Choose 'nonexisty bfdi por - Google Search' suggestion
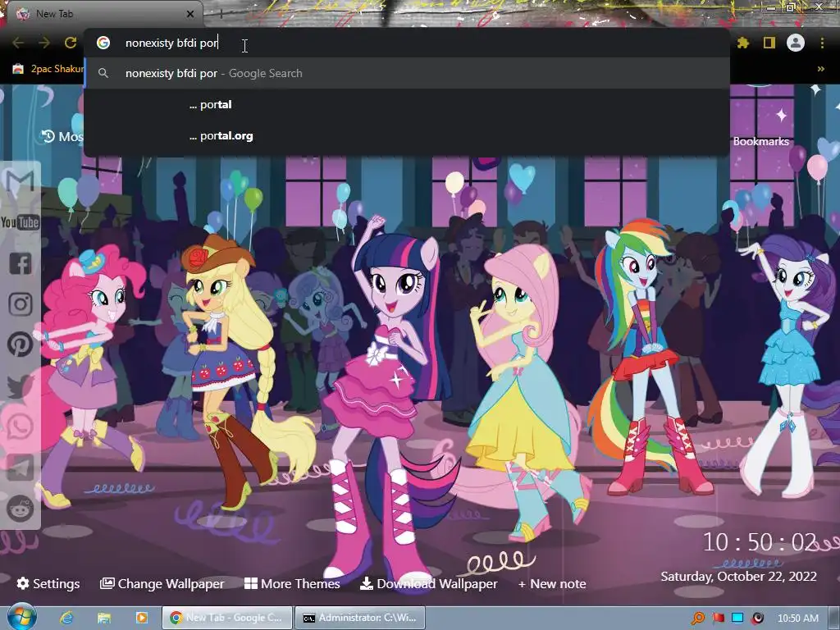The image size is (840, 630). point(407,73)
